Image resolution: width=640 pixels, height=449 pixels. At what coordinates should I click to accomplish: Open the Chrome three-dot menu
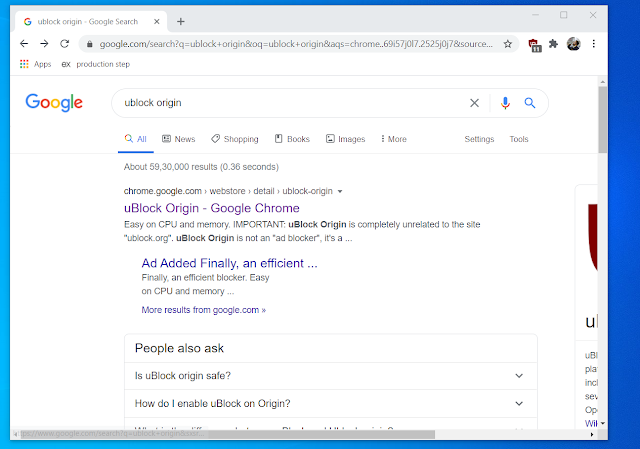[593, 44]
